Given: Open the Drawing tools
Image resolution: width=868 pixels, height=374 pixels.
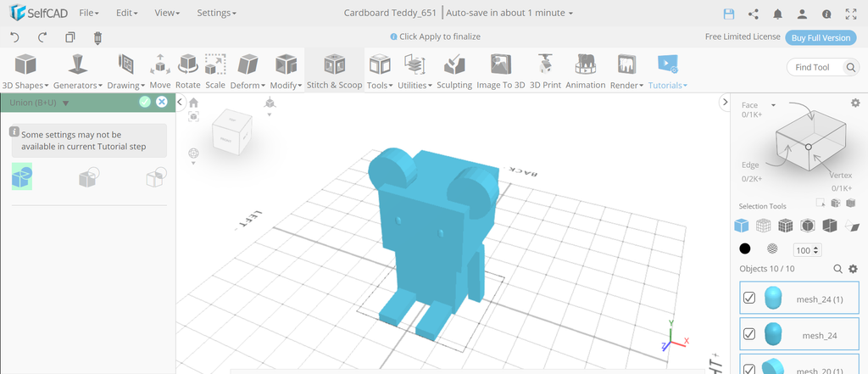Looking at the screenshot, I should pyautogui.click(x=126, y=72).
